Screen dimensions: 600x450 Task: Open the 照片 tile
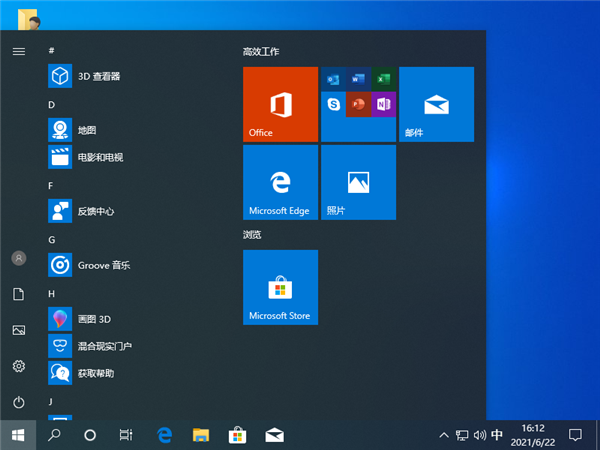click(x=358, y=182)
